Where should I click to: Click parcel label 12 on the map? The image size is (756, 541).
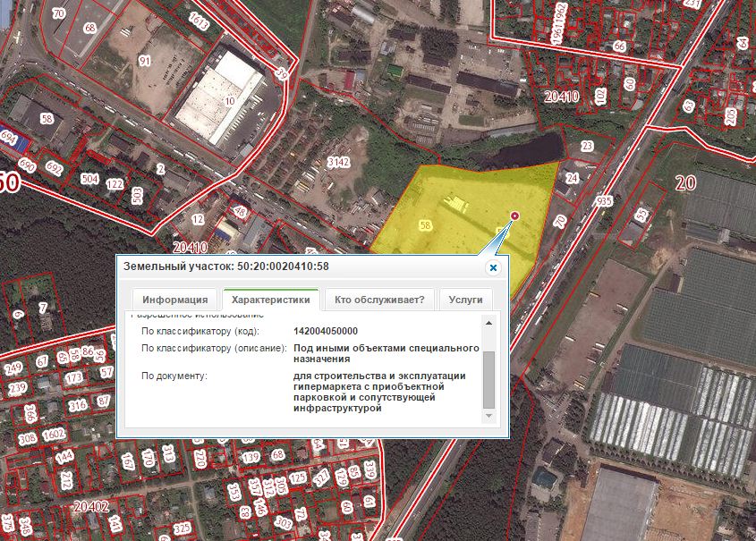click(x=198, y=219)
